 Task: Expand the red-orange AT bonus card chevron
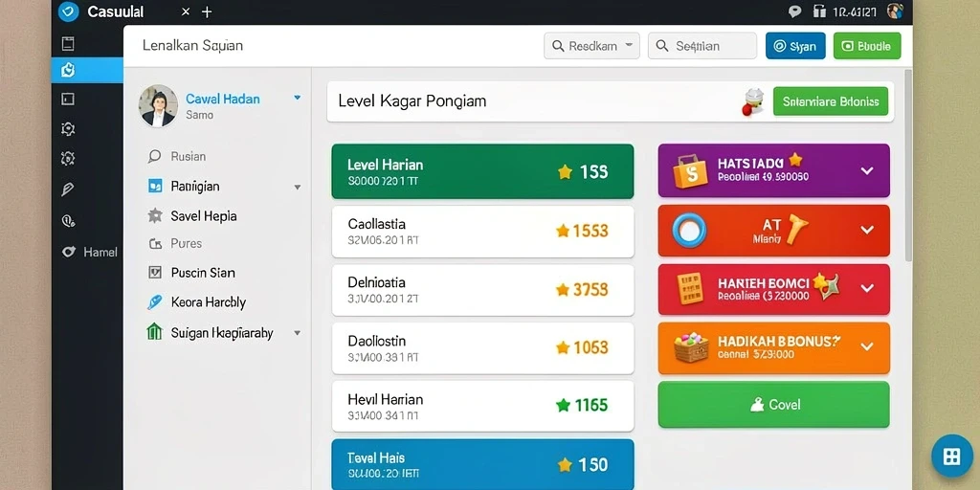[x=867, y=230]
